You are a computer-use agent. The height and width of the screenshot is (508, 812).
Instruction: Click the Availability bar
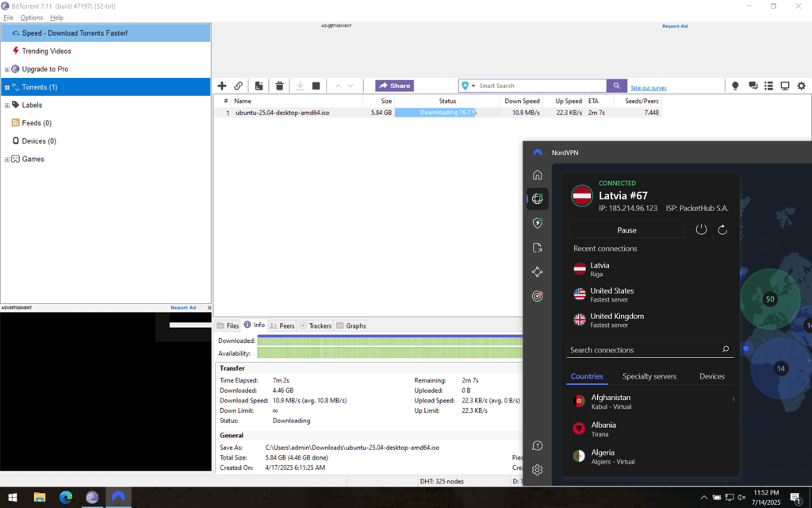(x=390, y=353)
